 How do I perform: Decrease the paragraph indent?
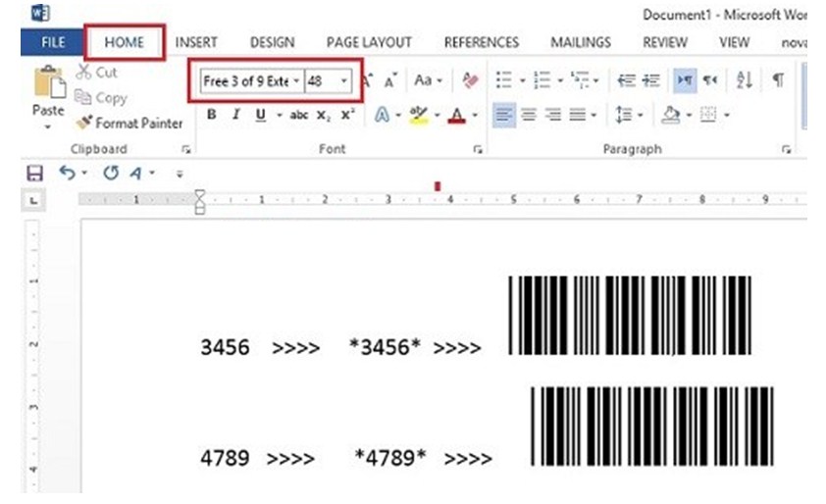click(x=626, y=80)
